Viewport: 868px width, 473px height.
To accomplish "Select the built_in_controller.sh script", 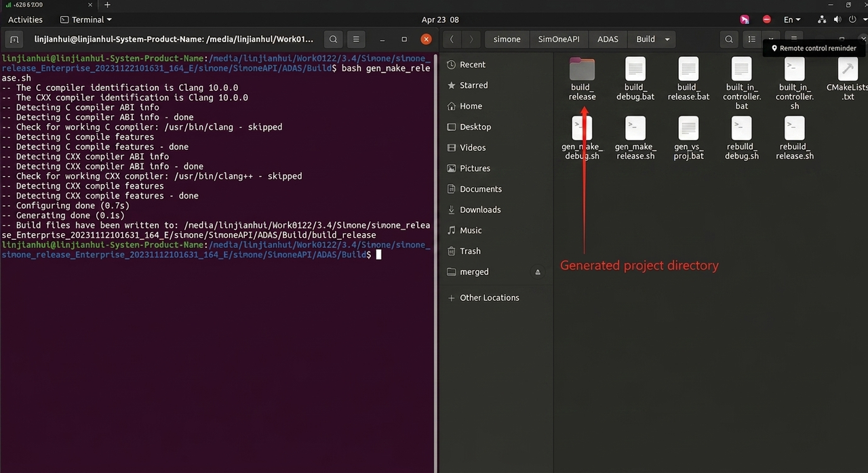I will [794, 84].
